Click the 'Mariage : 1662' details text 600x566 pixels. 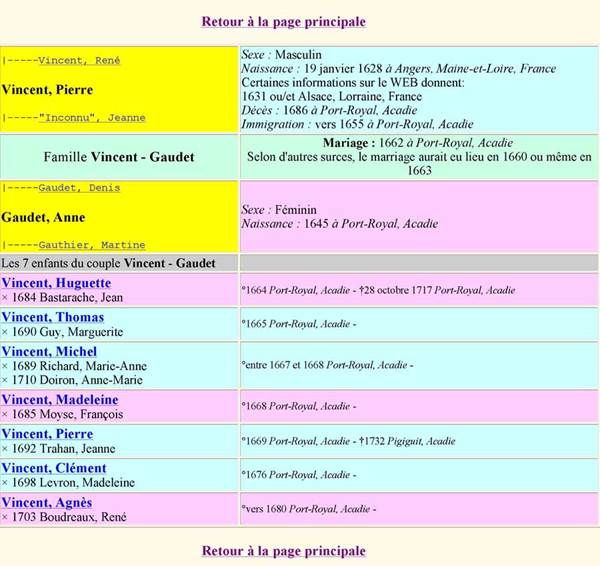tap(419, 143)
